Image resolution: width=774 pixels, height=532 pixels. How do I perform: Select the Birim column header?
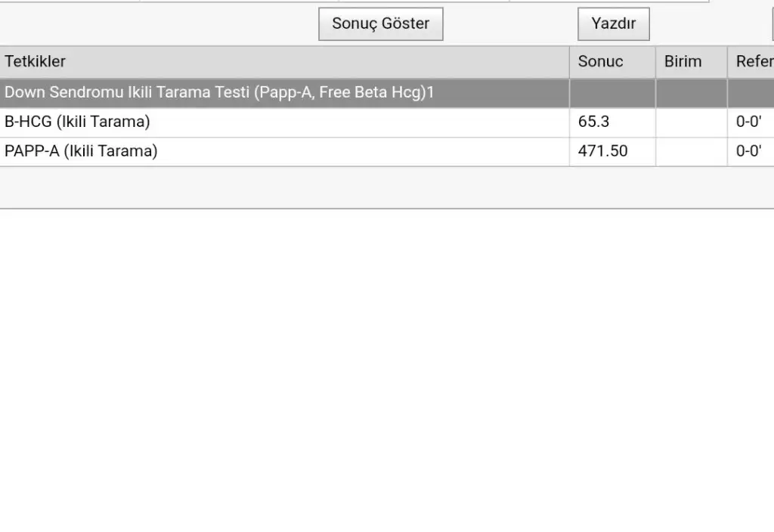coord(692,62)
